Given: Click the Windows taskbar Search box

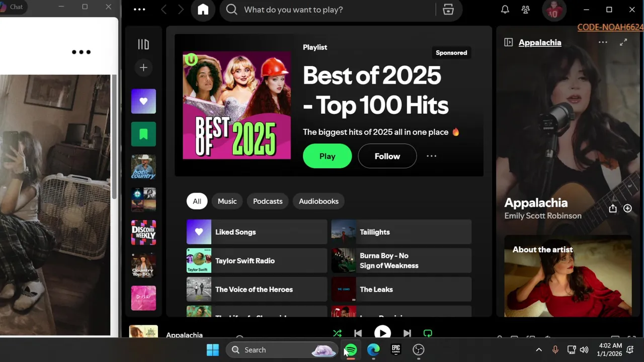Looking at the screenshot, I should point(282,350).
